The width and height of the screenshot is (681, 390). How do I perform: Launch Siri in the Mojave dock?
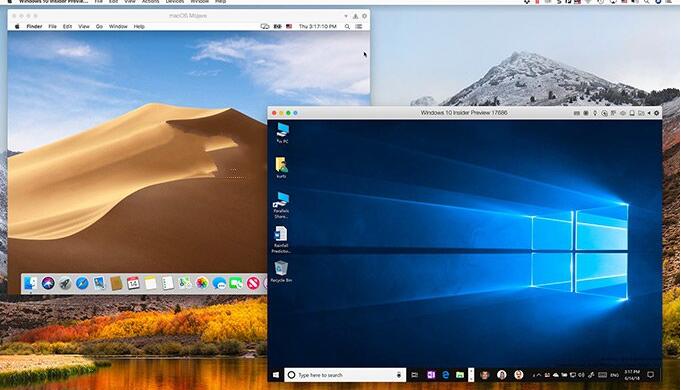pyautogui.click(x=48, y=283)
